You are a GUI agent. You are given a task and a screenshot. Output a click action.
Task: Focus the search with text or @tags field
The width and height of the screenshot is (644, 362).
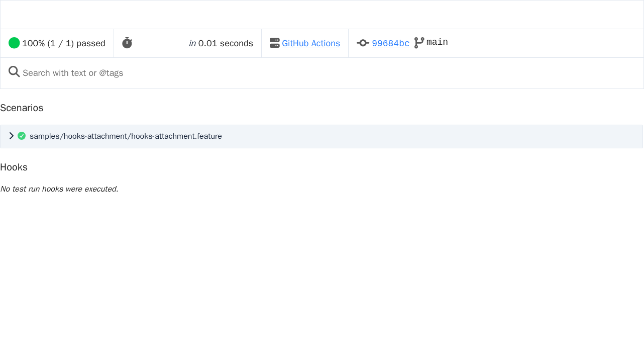click(x=321, y=73)
